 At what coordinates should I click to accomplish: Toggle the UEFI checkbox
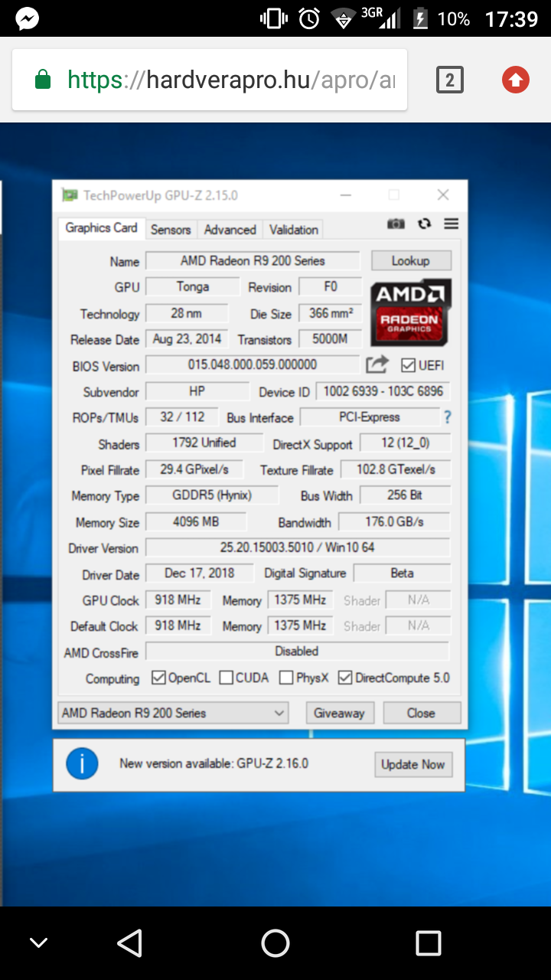(409, 365)
